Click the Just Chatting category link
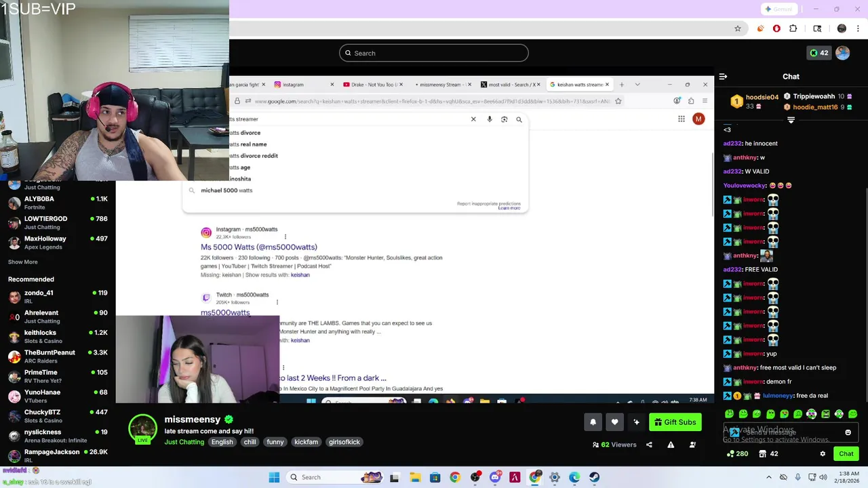868x488 pixels. [184, 442]
